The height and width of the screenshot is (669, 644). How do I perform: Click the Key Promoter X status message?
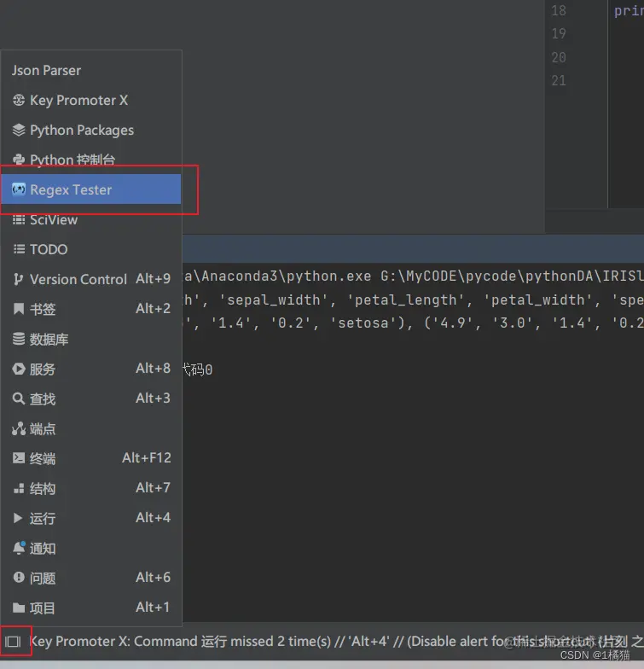[336, 642]
